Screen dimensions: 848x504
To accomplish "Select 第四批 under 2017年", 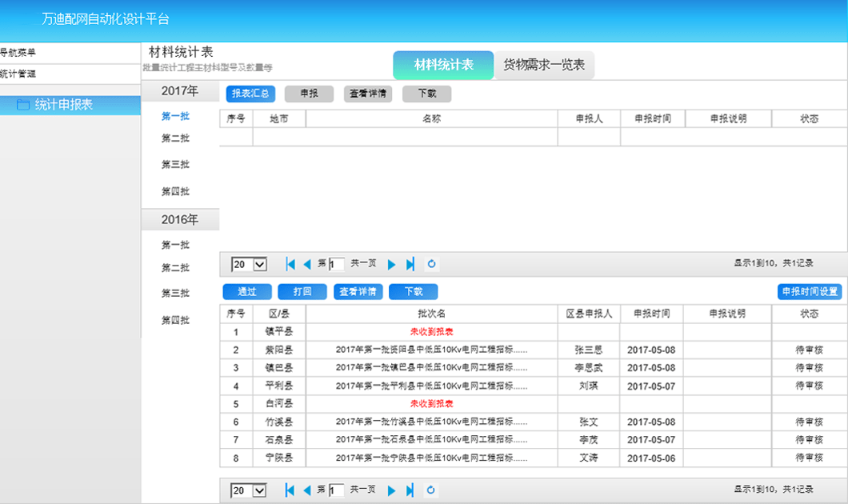I will point(175,191).
